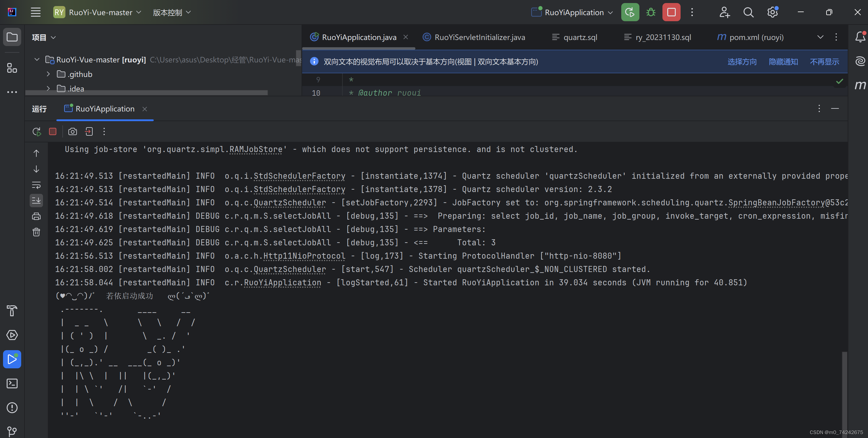Expand the .idea folder

coord(48,89)
